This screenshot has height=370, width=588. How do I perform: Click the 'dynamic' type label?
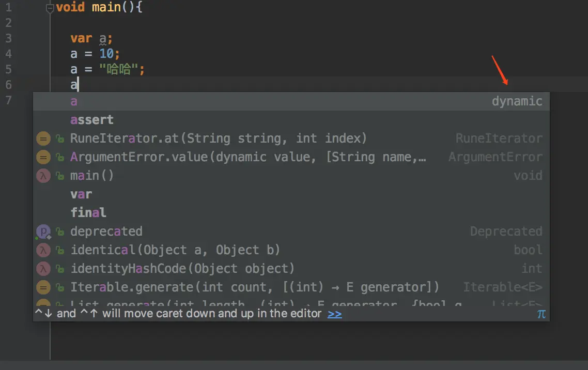click(x=517, y=101)
